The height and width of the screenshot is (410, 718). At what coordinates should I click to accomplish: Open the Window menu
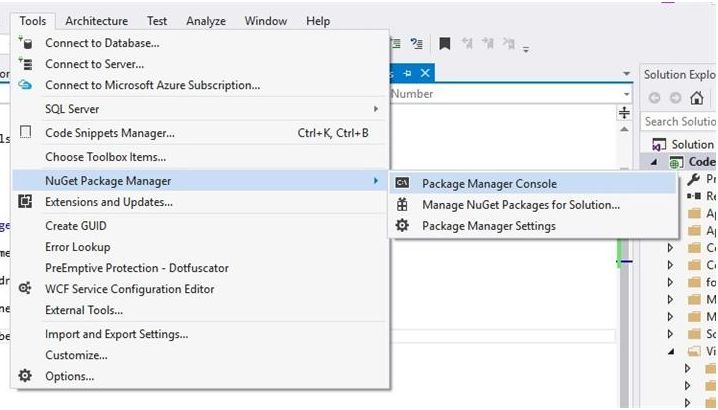click(x=266, y=21)
